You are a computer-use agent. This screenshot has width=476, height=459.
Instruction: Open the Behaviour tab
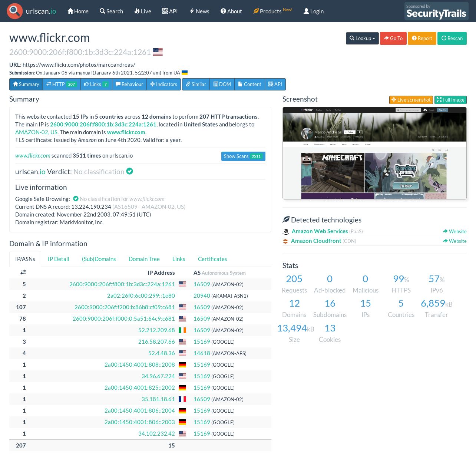coord(129,84)
